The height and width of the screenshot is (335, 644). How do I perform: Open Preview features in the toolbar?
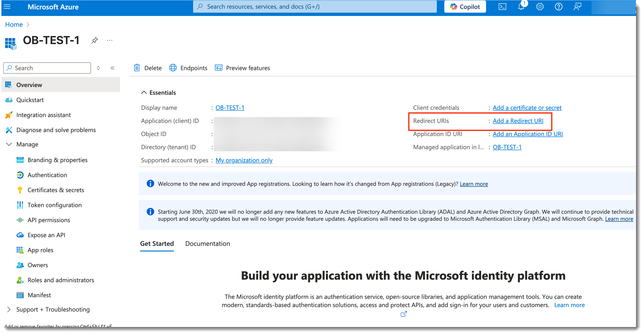(x=242, y=68)
